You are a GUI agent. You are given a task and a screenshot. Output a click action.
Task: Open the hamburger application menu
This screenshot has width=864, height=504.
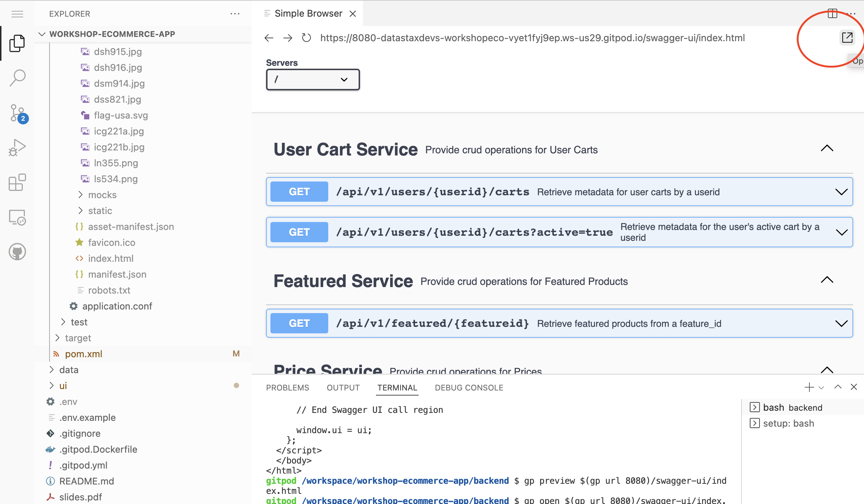tap(17, 14)
